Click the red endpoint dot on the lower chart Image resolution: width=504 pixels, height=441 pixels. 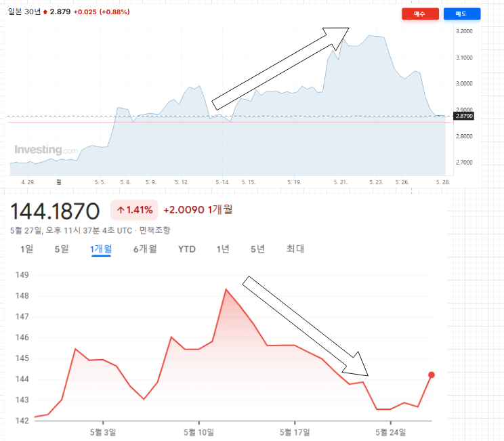click(432, 375)
